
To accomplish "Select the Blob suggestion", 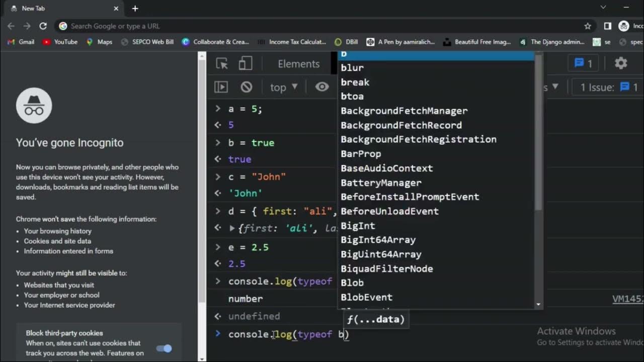I will 436,283.
